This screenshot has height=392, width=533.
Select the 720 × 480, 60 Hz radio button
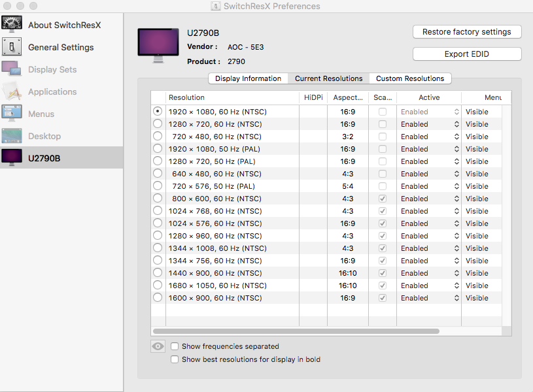coord(158,136)
